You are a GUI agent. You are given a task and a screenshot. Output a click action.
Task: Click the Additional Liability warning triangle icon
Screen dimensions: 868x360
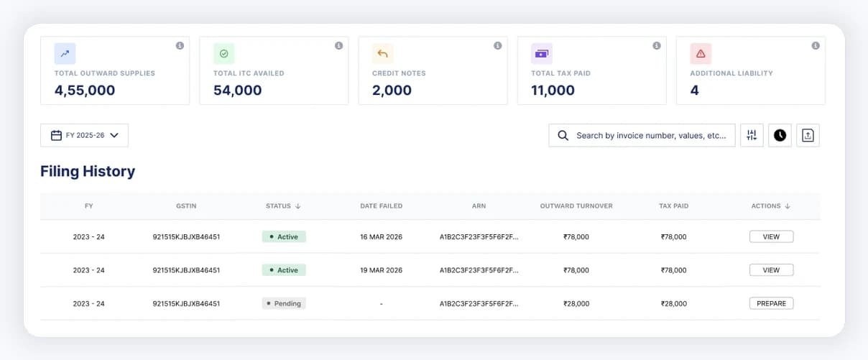pos(701,54)
